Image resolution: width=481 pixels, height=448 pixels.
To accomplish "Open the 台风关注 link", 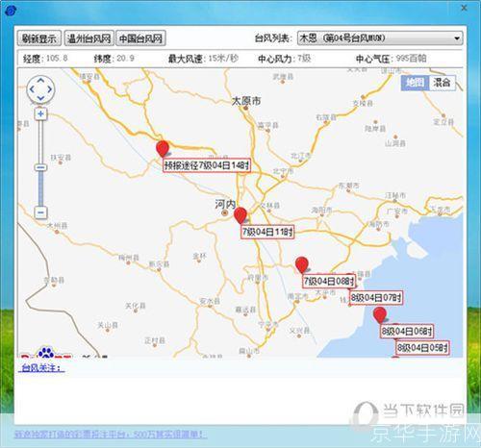I will click(x=41, y=367).
